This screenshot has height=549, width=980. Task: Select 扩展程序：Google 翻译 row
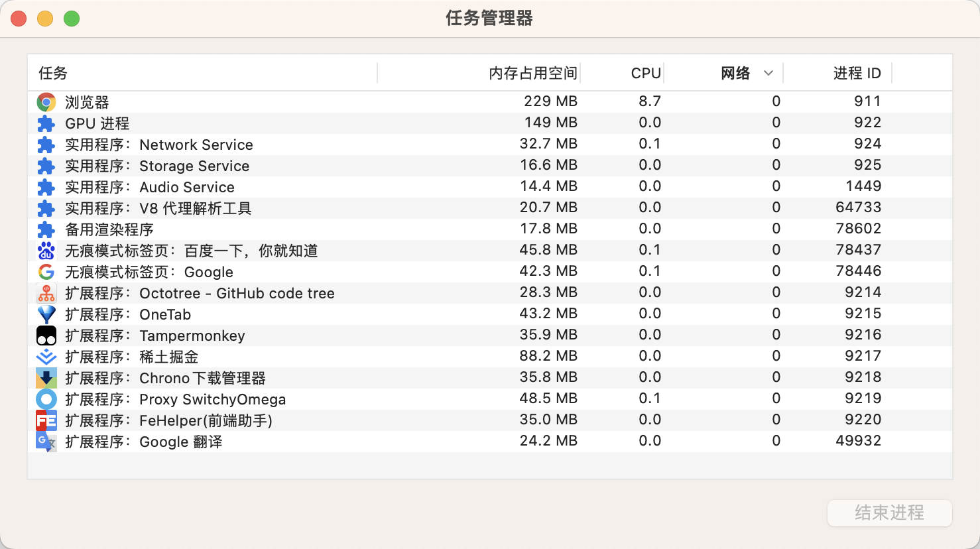[x=490, y=442]
